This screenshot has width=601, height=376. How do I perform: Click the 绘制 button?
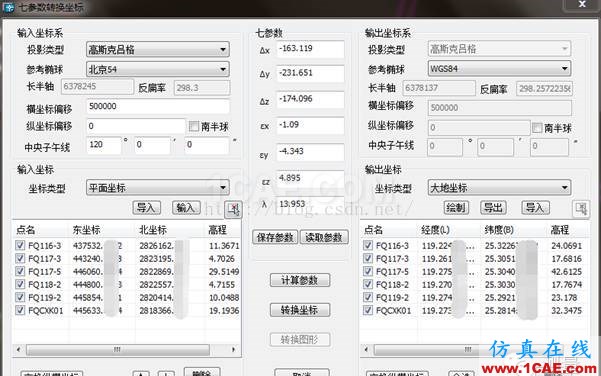[456, 208]
